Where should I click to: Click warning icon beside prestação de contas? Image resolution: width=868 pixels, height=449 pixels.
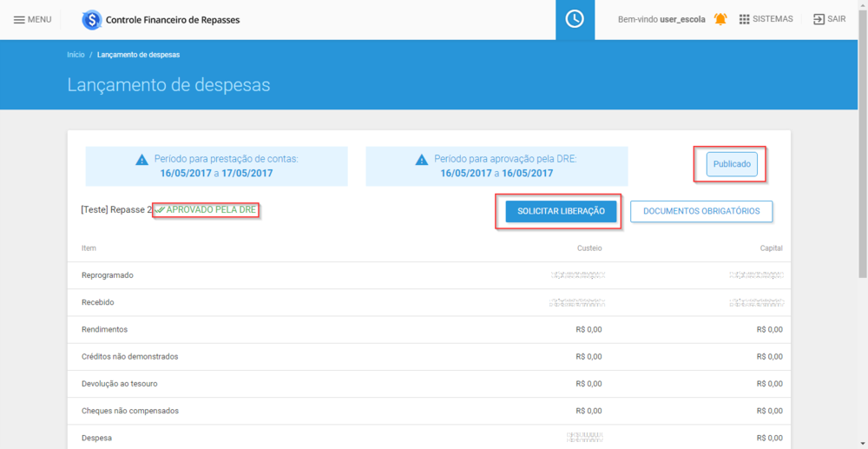click(141, 160)
